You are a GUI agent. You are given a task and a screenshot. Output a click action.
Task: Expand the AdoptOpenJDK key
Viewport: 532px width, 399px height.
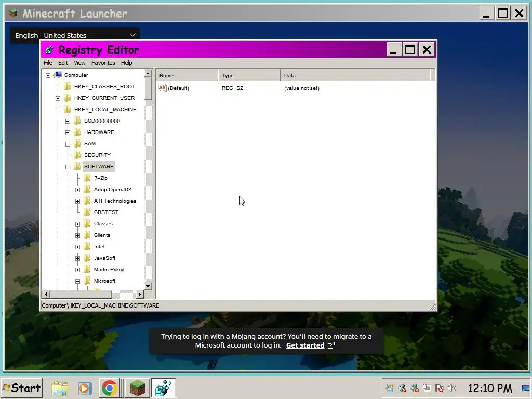pos(78,190)
